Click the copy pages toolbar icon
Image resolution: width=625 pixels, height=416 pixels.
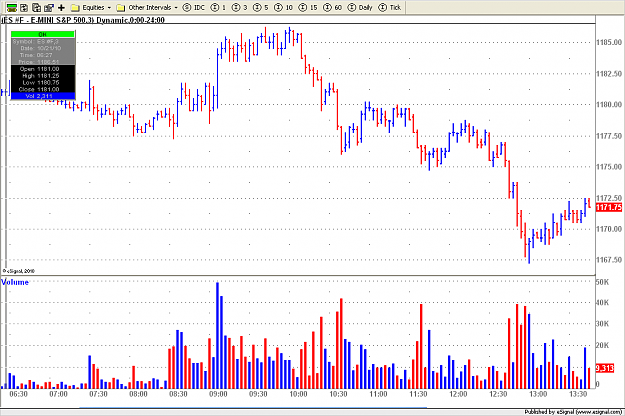[37, 8]
